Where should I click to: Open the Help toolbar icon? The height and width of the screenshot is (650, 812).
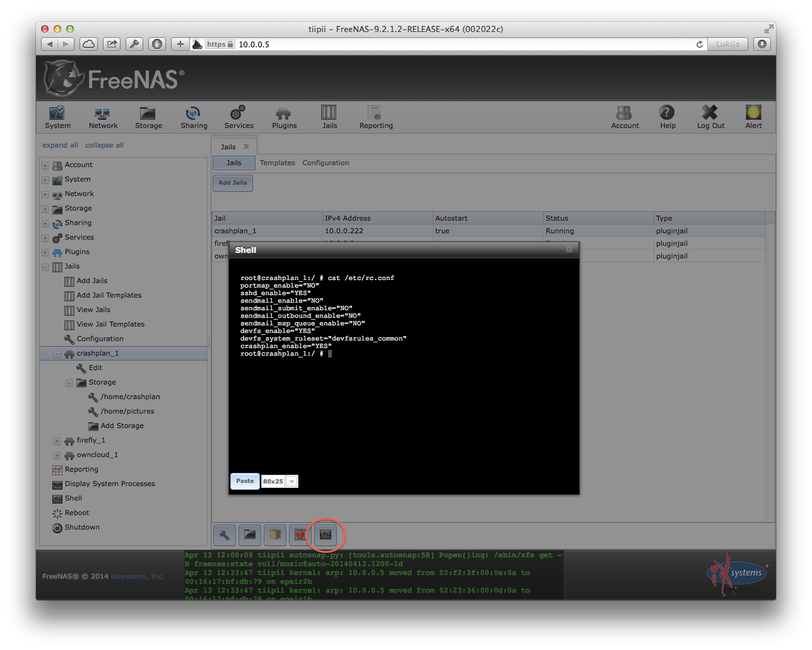668,117
